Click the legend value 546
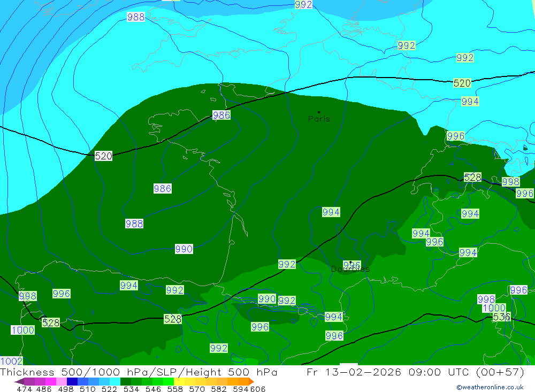 point(153,389)
